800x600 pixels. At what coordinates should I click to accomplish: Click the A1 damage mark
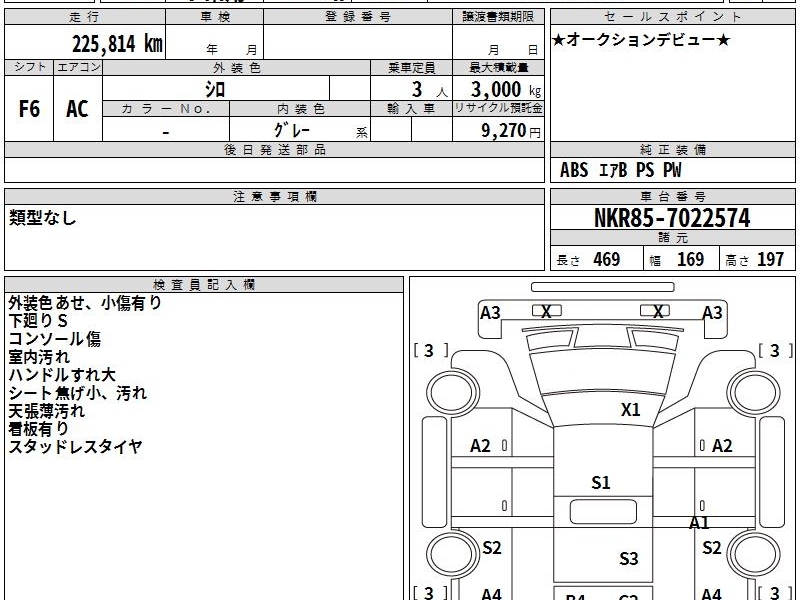coord(699,522)
